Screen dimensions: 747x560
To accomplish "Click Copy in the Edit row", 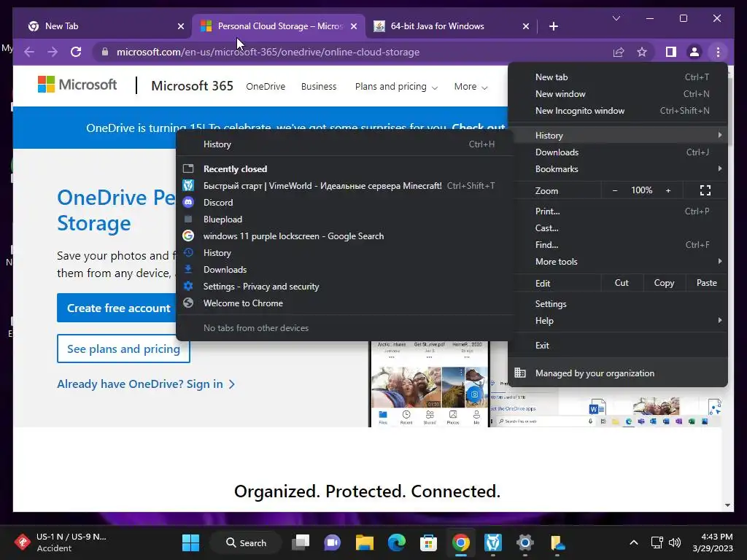I will click(x=664, y=283).
